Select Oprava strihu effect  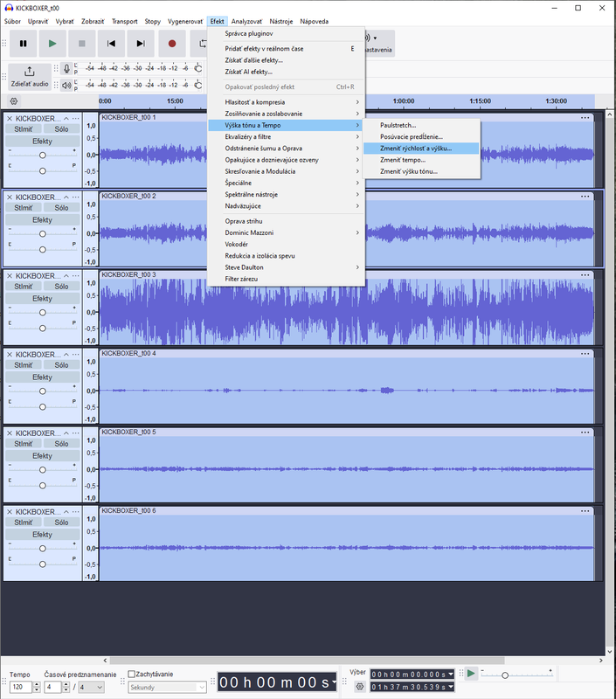coord(287,221)
